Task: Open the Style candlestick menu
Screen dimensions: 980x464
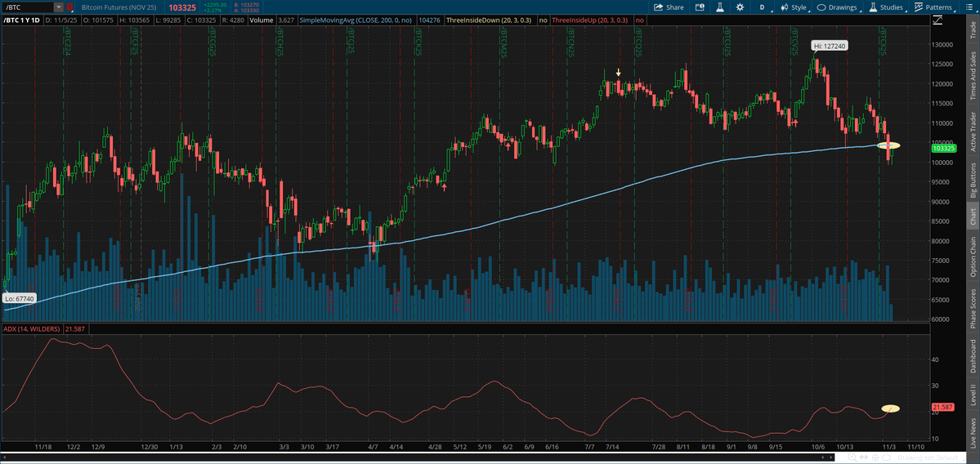Action: (794, 7)
